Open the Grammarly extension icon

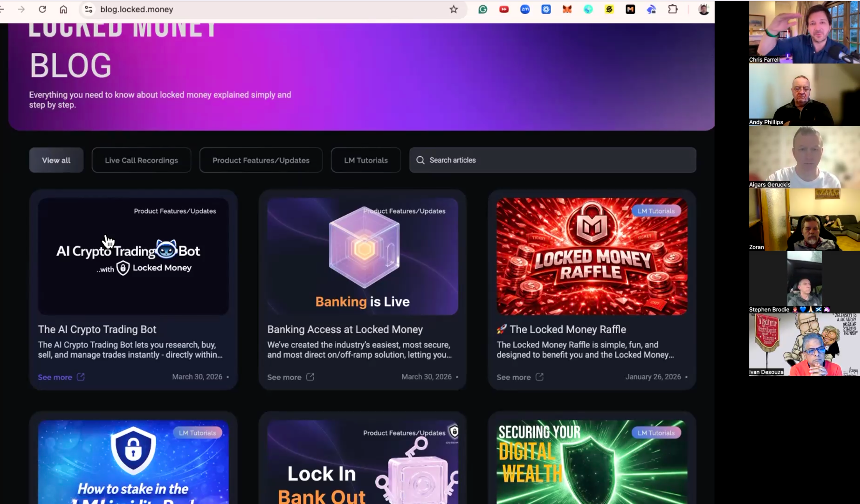482,10
